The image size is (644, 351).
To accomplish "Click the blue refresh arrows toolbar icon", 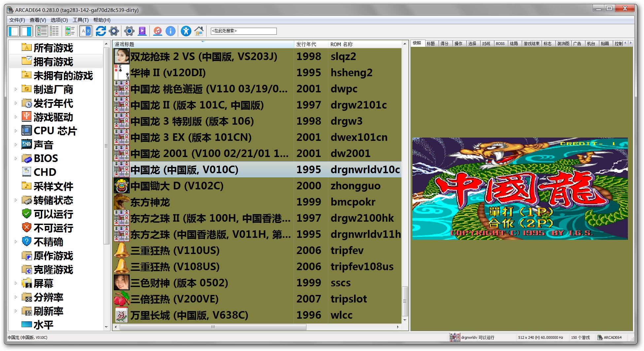I will pos(101,31).
